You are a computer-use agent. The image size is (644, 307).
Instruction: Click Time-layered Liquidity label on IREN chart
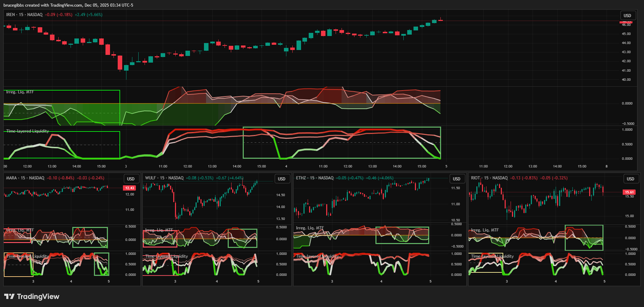(x=28, y=131)
